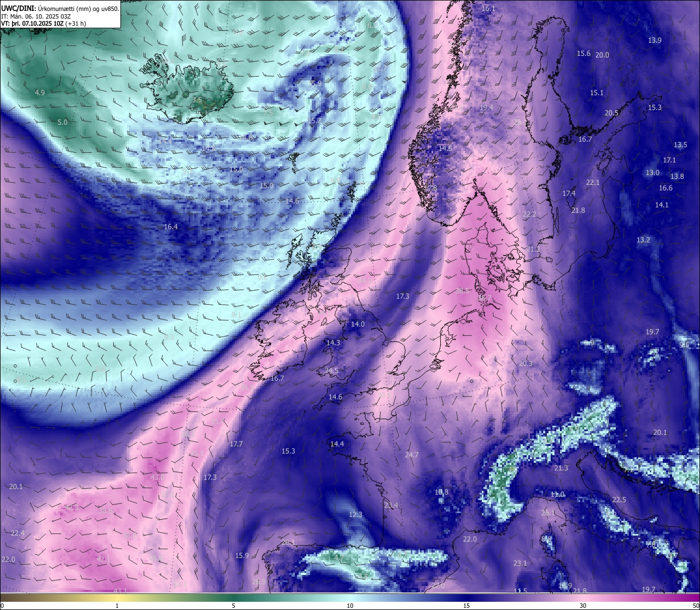Image resolution: width=700 pixels, height=610 pixels.
Task: Click the 14.1 value label
Action: coord(662,205)
